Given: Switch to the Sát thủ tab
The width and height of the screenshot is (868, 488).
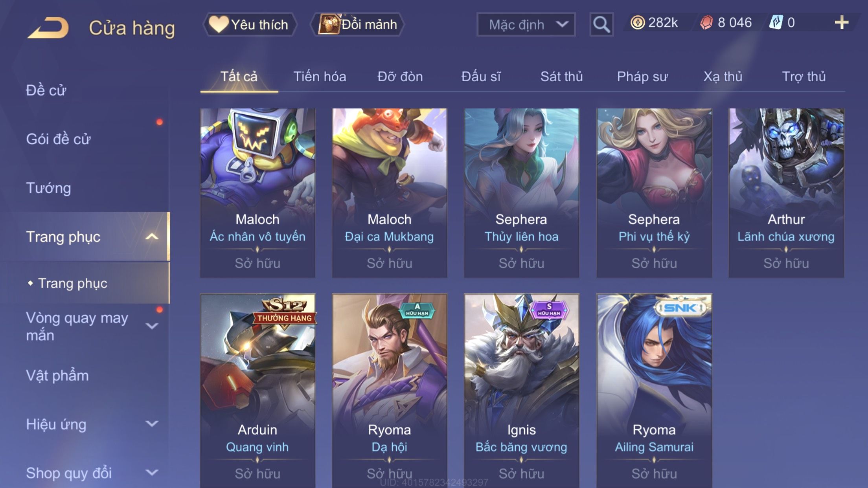Looking at the screenshot, I should pyautogui.click(x=561, y=76).
